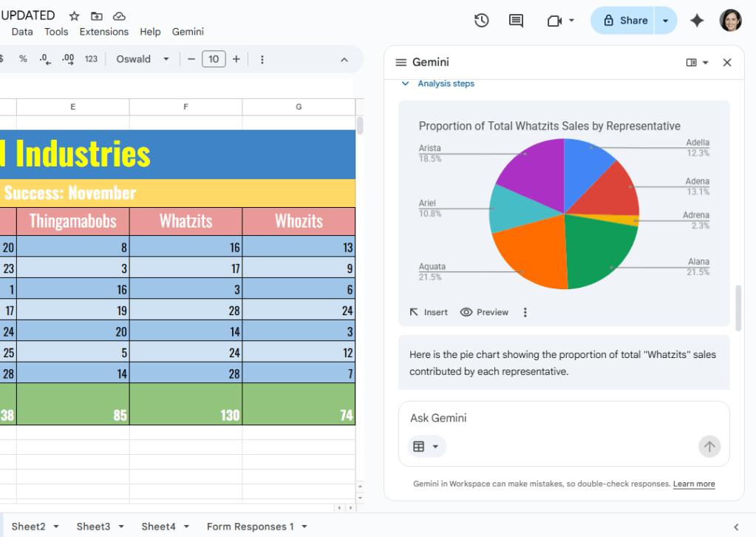
Task: Decrease font size with minus stepper
Action: click(191, 58)
